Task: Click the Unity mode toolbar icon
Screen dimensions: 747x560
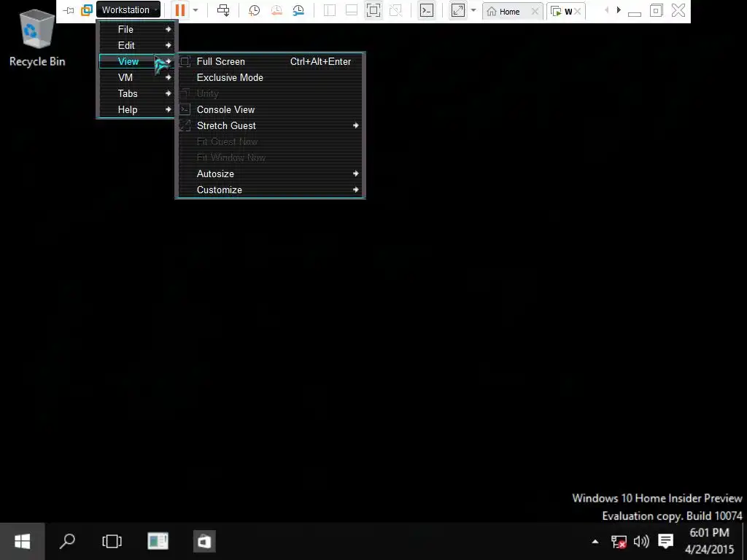Action: [x=395, y=10]
